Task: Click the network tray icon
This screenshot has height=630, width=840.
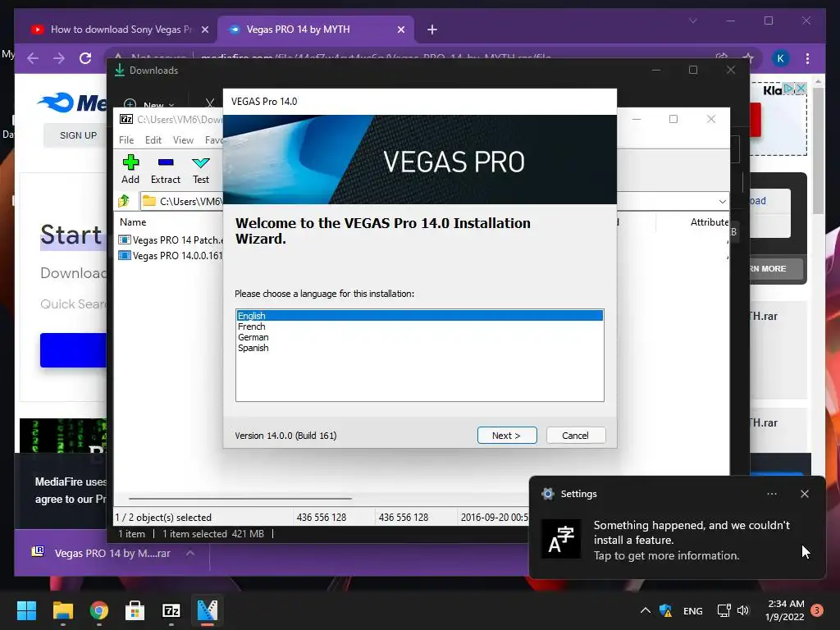Action: click(x=724, y=610)
